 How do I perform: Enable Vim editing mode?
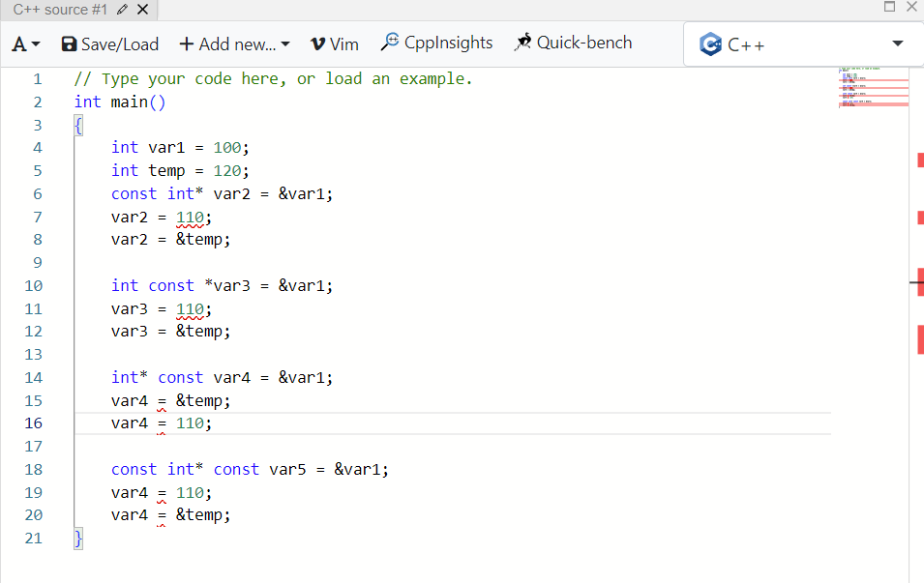pyautogui.click(x=334, y=43)
